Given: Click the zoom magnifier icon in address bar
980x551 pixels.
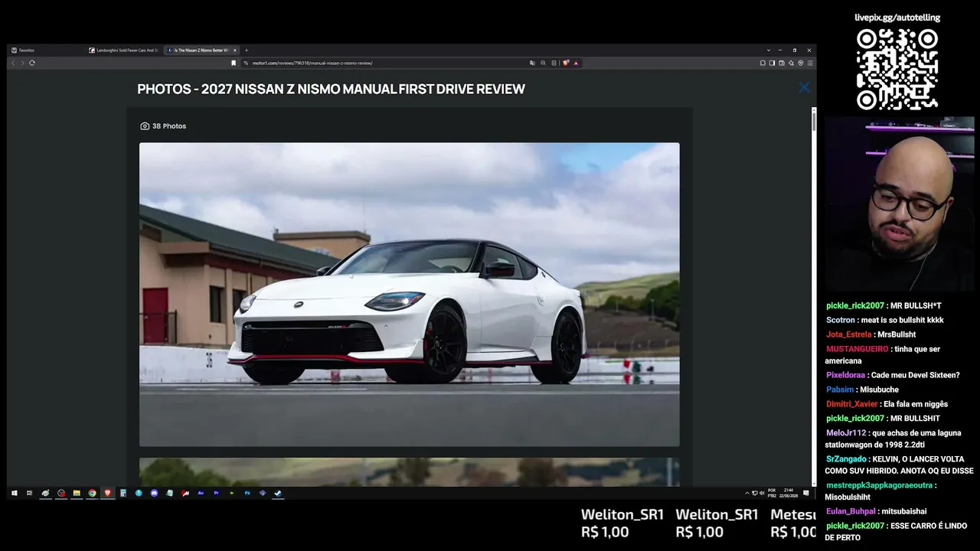Looking at the screenshot, I should 544,63.
